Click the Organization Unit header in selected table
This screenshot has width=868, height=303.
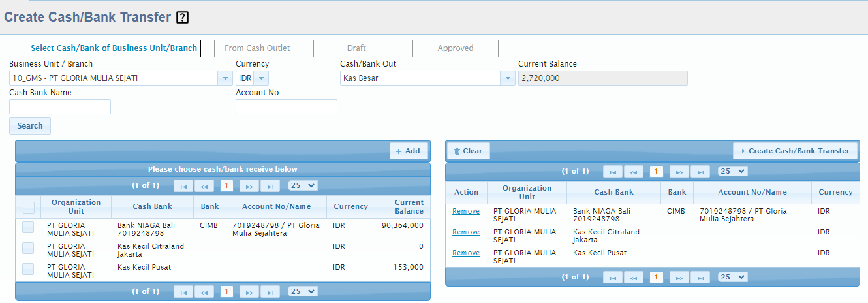click(x=527, y=193)
